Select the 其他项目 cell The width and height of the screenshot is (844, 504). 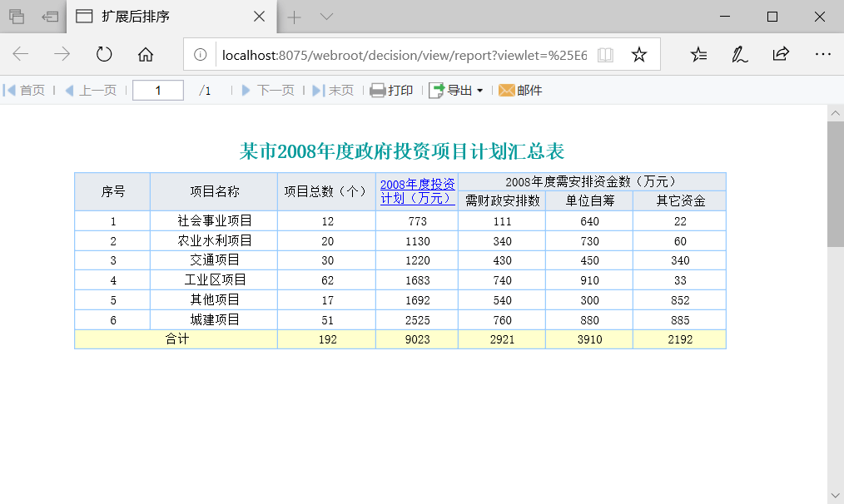click(214, 300)
